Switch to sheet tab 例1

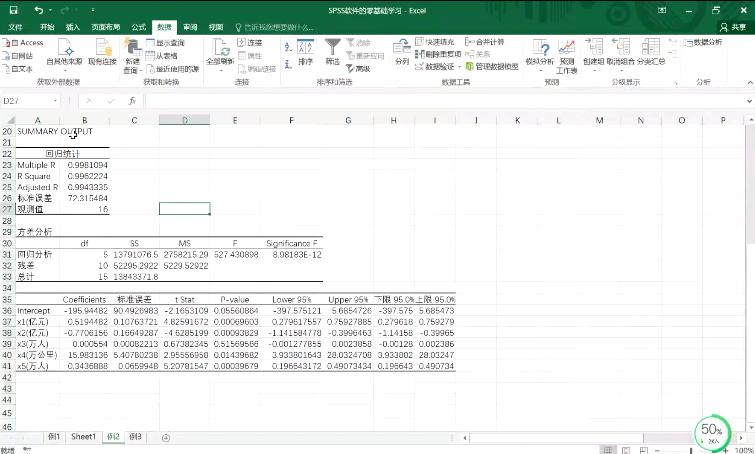tap(54, 437)
